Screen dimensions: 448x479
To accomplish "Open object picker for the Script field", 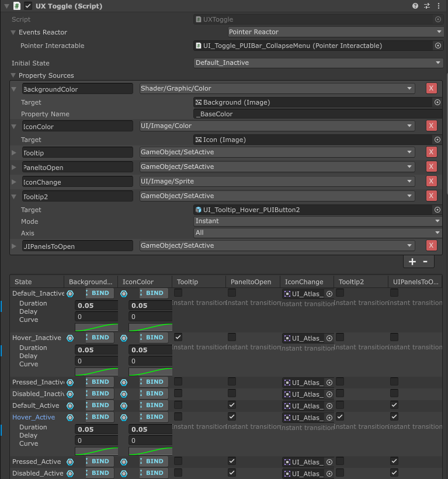I will click(438, 19).
